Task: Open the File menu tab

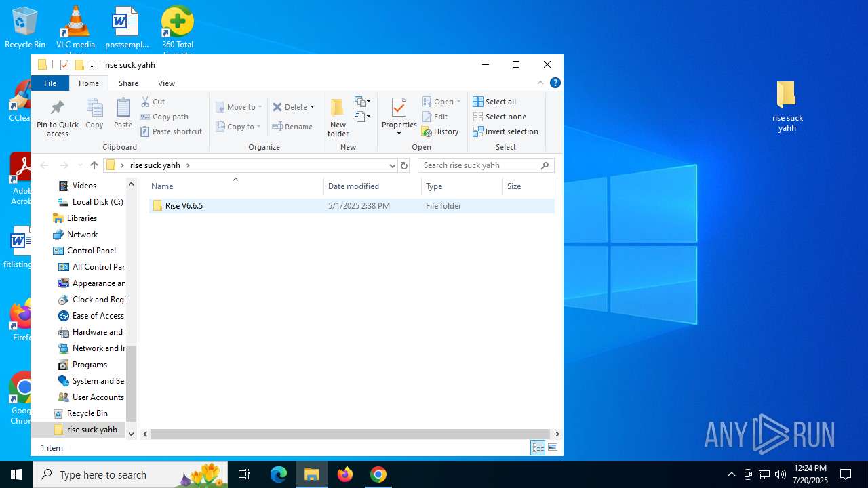Action: (50, 83)
